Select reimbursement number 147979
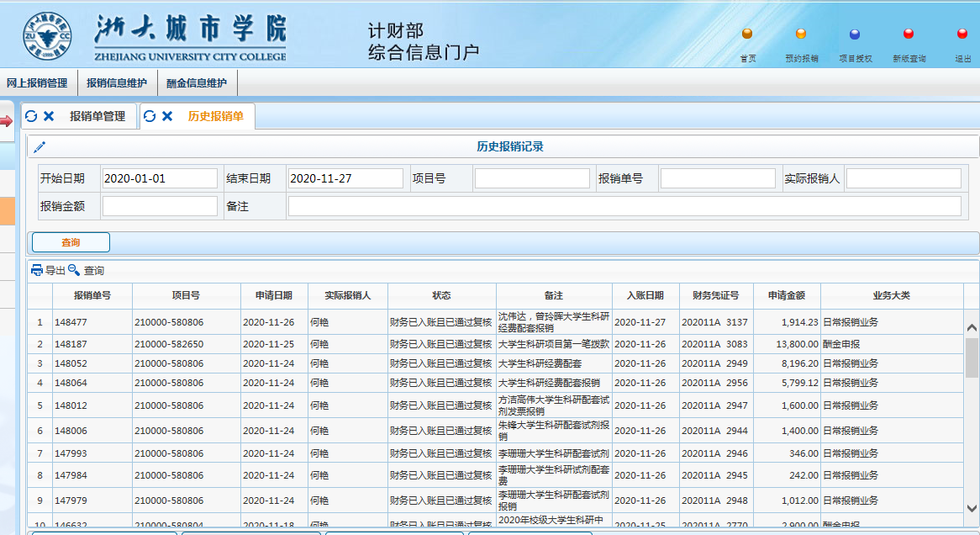Image resolution: width=980 pixels, height=535 pixels. [x=71, y=501]
